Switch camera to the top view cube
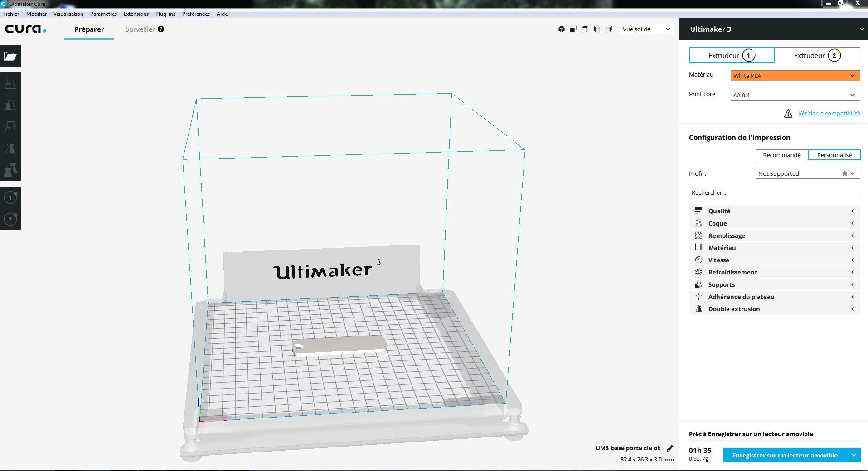868x471 pixels. (x=585, y=29)
